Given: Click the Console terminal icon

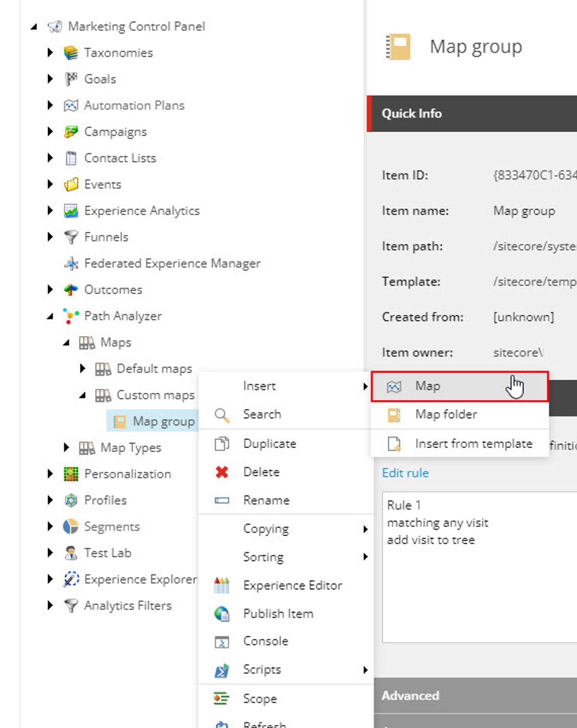Looking at the screenshot, I should click(222, 642).
